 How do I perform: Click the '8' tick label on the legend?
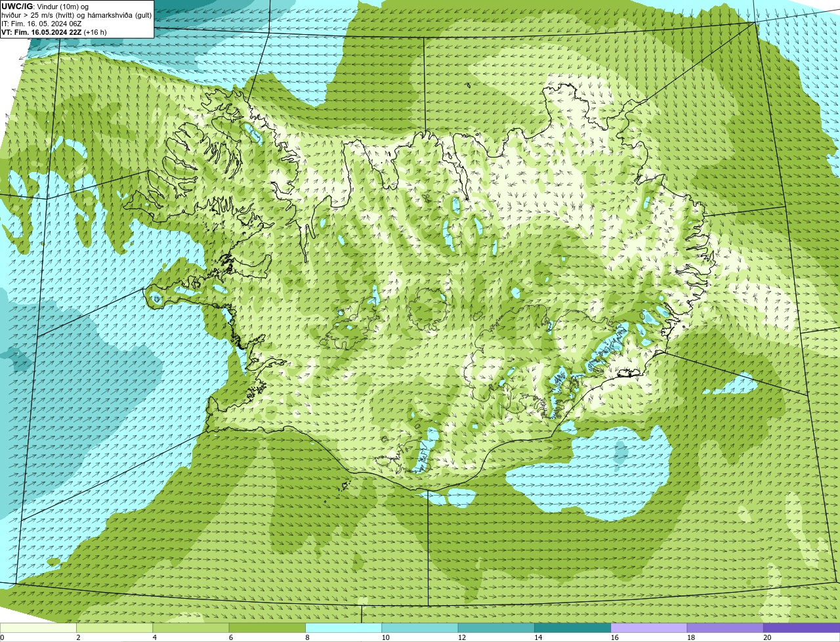(307, 637)
